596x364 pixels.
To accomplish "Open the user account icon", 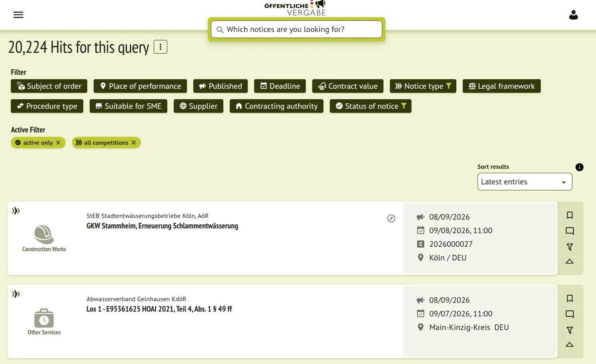I will pos(574,15).
